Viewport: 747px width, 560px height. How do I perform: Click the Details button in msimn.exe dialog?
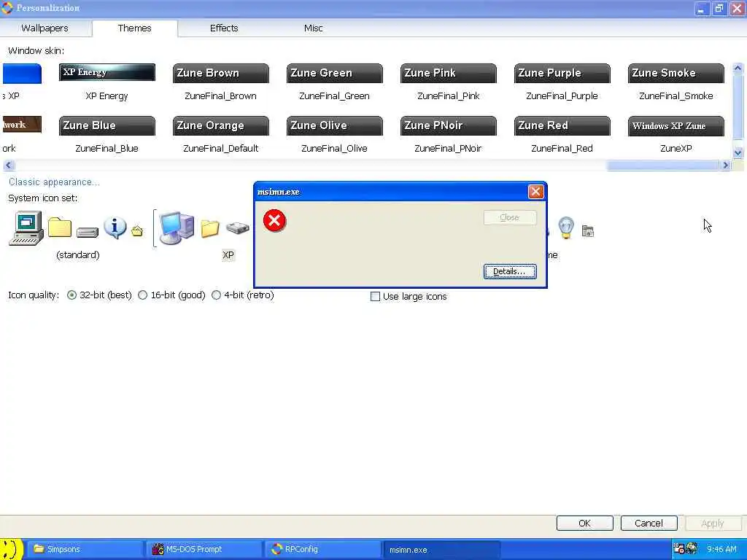coord(510,271)
